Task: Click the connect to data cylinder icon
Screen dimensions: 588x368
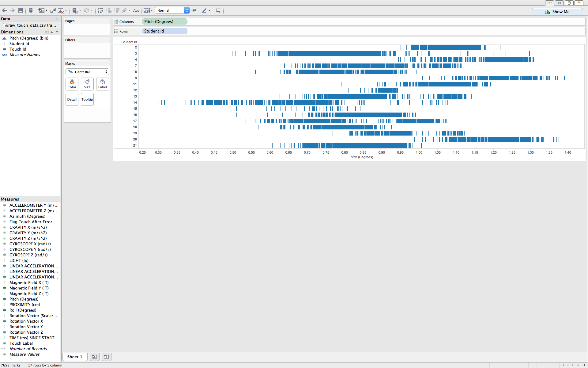Action: point(31,10)
